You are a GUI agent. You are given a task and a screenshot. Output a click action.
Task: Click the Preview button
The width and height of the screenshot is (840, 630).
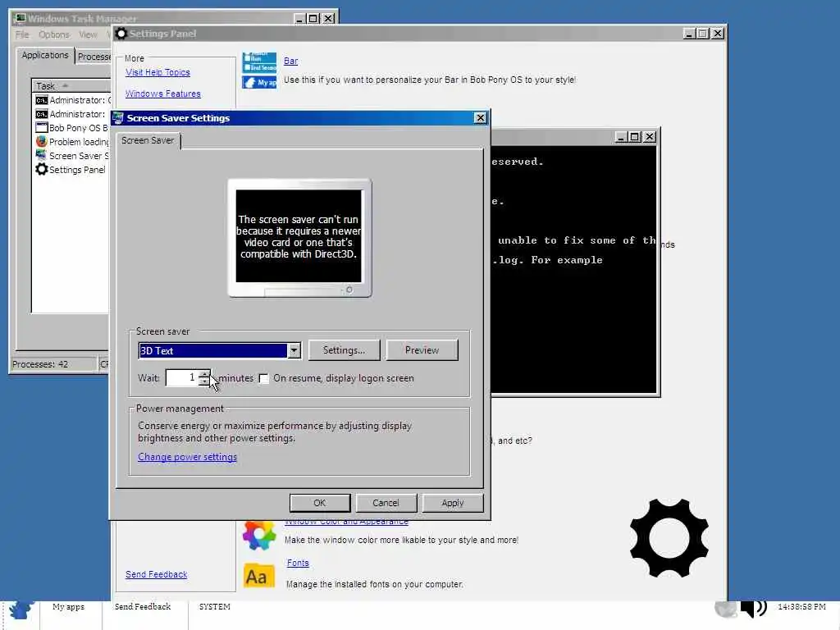coord(422,350)
